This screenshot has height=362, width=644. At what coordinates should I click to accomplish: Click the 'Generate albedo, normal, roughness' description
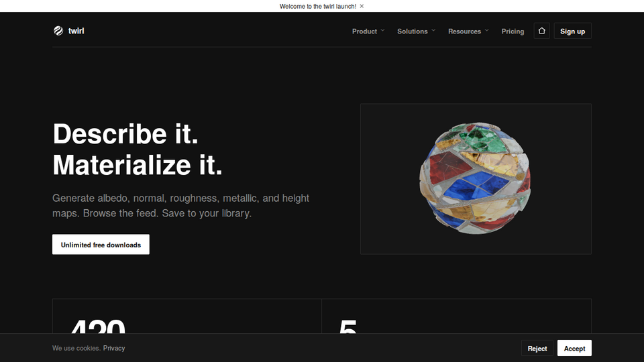point(180,206)
